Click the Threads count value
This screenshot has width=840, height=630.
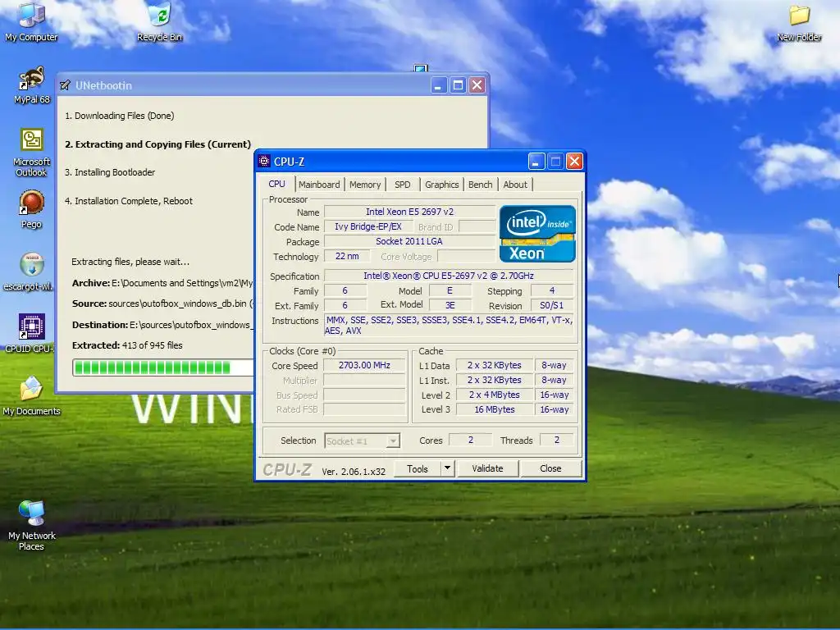coord(557,440)
